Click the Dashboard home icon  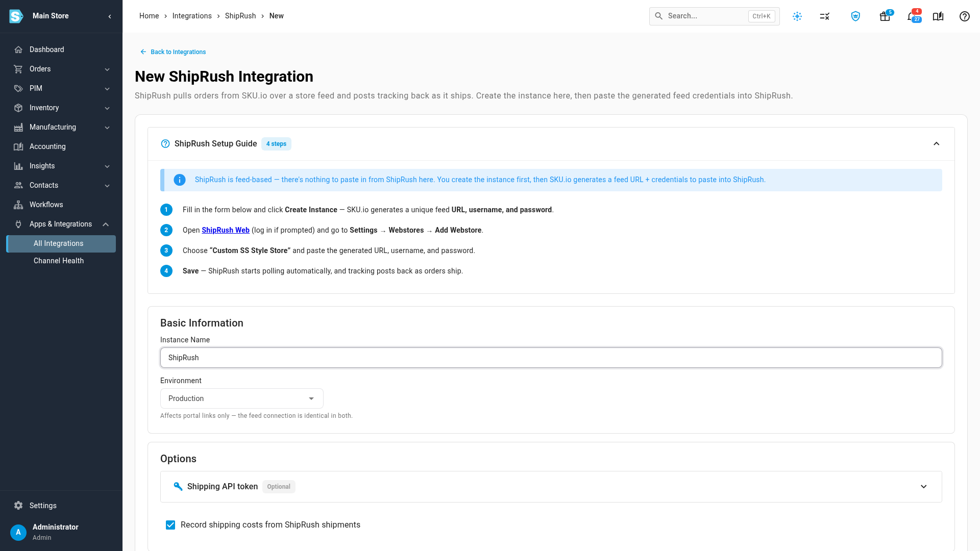[18, 49]
